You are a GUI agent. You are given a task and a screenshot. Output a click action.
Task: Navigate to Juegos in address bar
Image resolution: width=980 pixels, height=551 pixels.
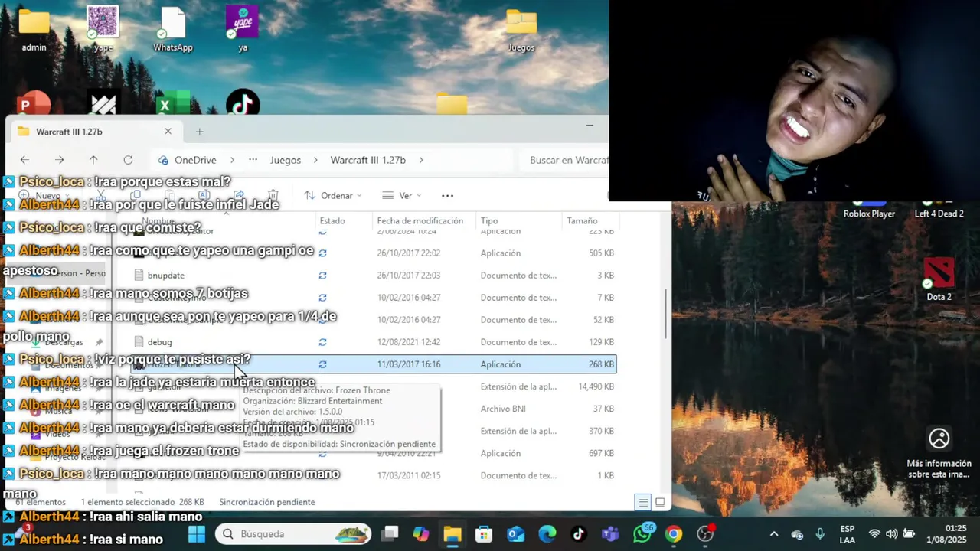click(x=286, y=160)
